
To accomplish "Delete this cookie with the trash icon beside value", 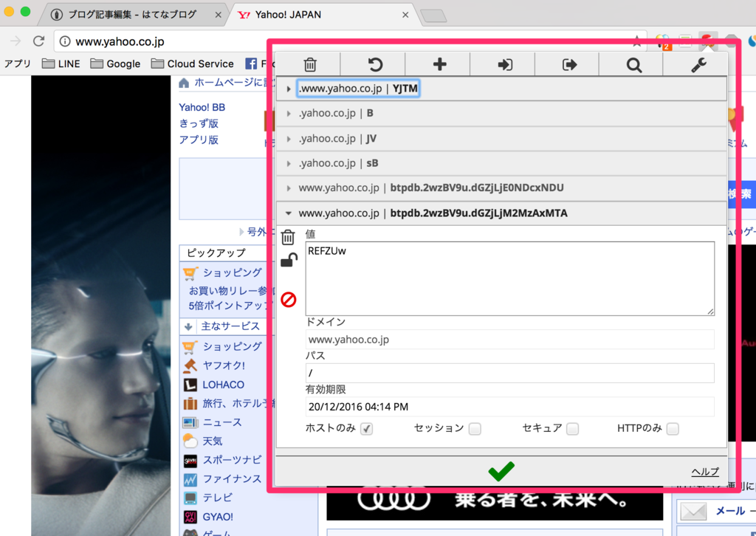I will point(288,237).
